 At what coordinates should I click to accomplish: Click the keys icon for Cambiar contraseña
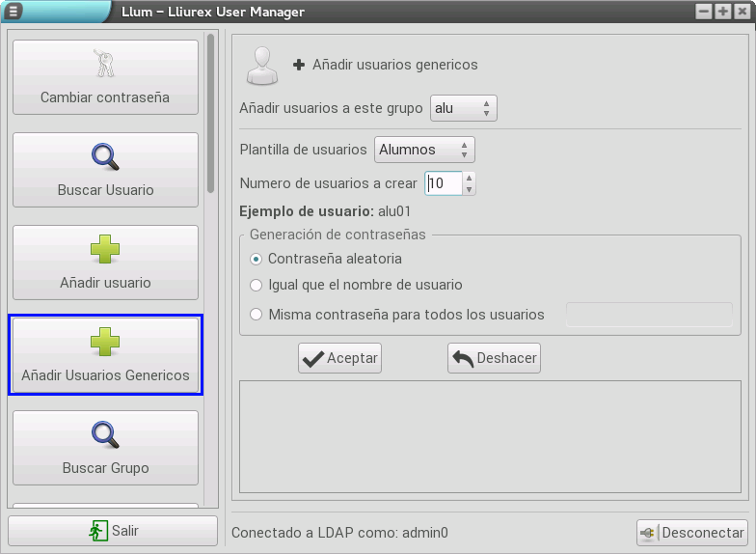[x=104, y=64]
